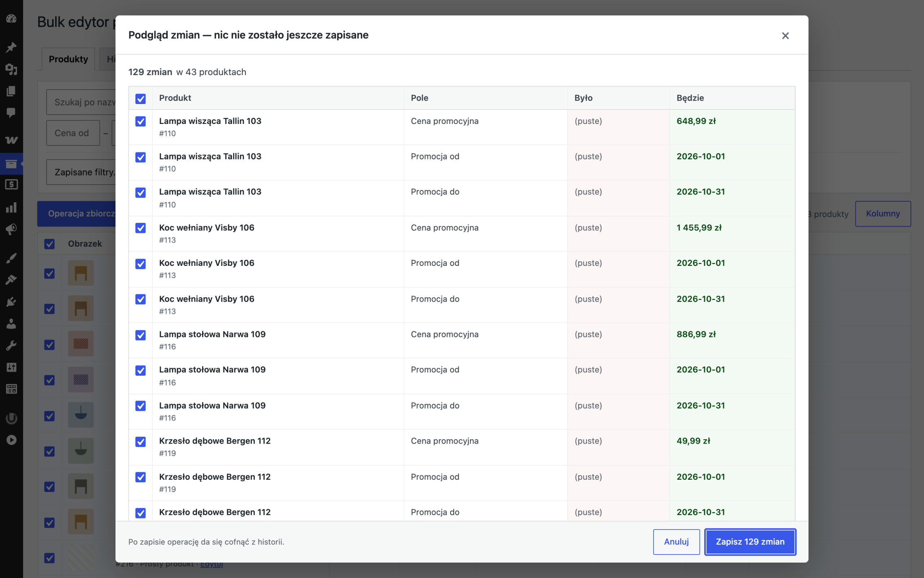The height and width of the screenshot is (578, 924).
Task: Click the play-circle icon in sidebar
Action: pyautogui.click(x=11, y=440)
